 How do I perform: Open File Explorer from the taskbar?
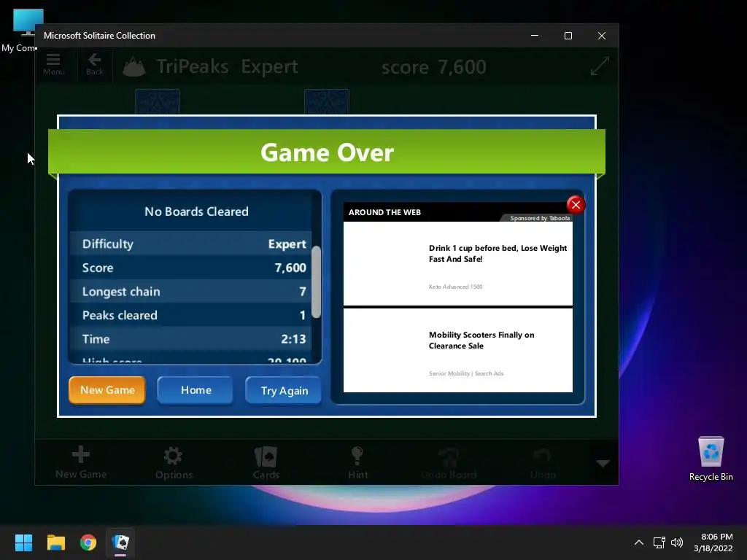click(55, 542)
